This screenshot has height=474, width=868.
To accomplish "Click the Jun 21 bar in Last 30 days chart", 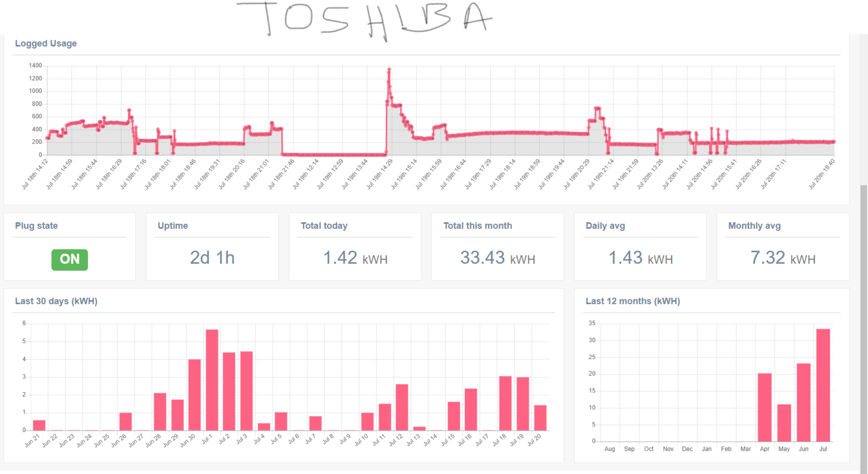I will (x=39, y=425).
